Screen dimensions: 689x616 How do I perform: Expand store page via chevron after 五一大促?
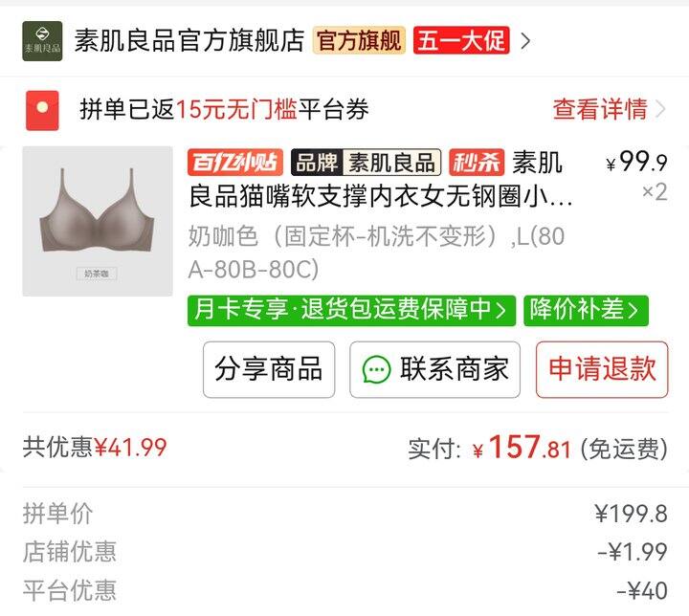[525, 41]
